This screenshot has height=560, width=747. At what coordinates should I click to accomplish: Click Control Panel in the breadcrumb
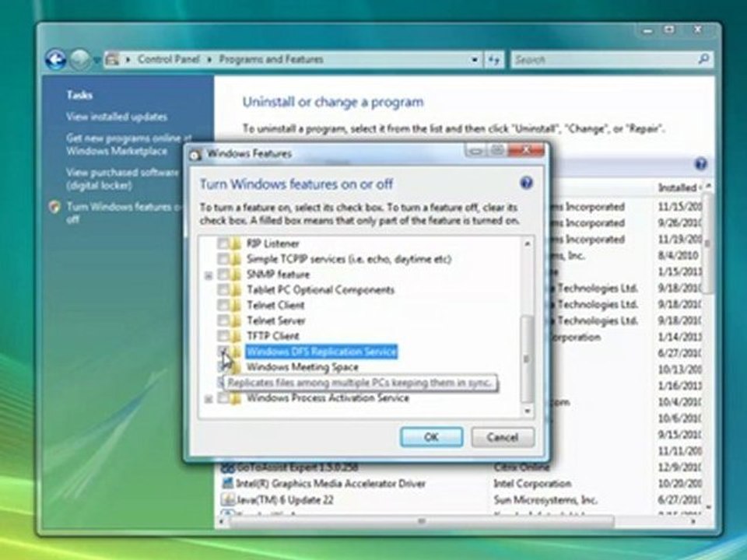[169, 60]
